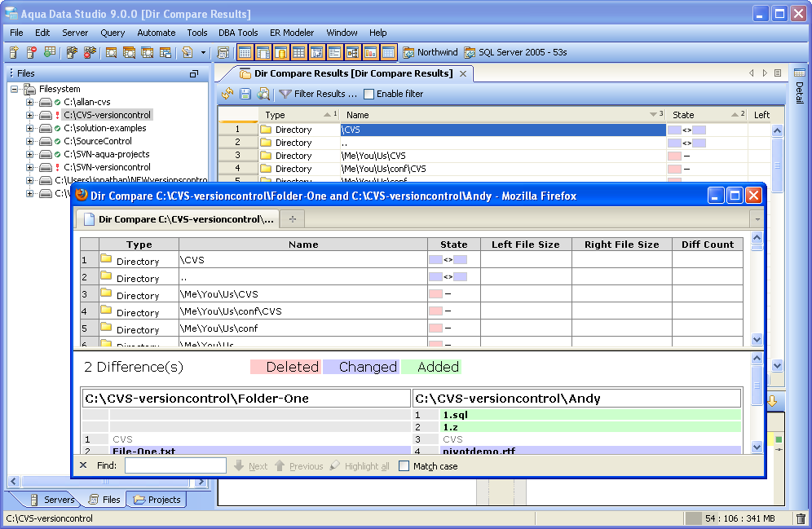Click the trash can icon in status bar
The image size is (812, 529).
[x=801, y=518]
